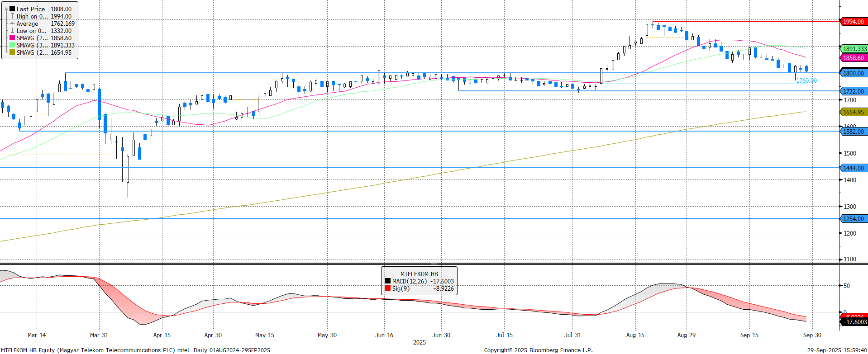The image size is (868, 354).
Task: Click the Average line icon in legend
Action: pyautogui.click(x=12, y=24)
